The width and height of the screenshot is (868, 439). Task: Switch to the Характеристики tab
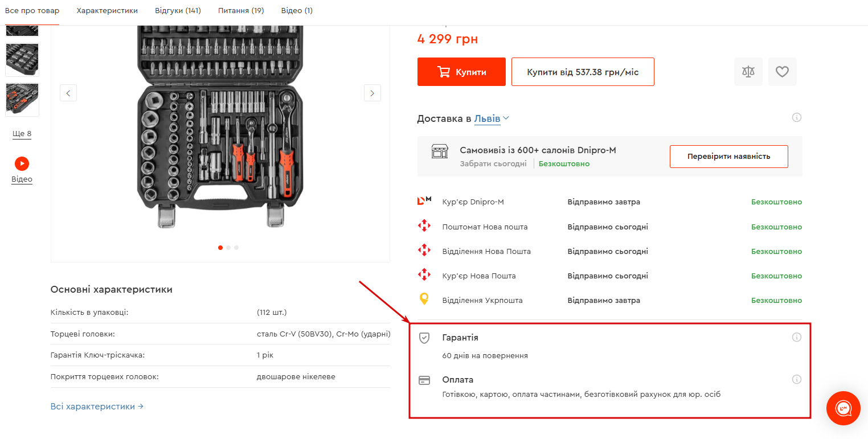(107, 11)
